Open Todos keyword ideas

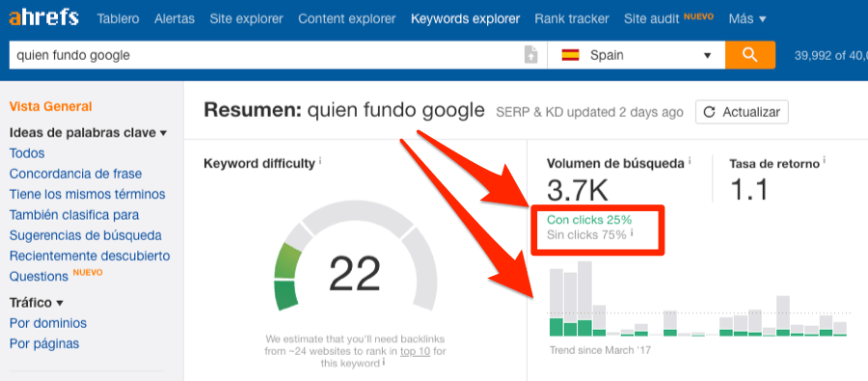point(27,153)
